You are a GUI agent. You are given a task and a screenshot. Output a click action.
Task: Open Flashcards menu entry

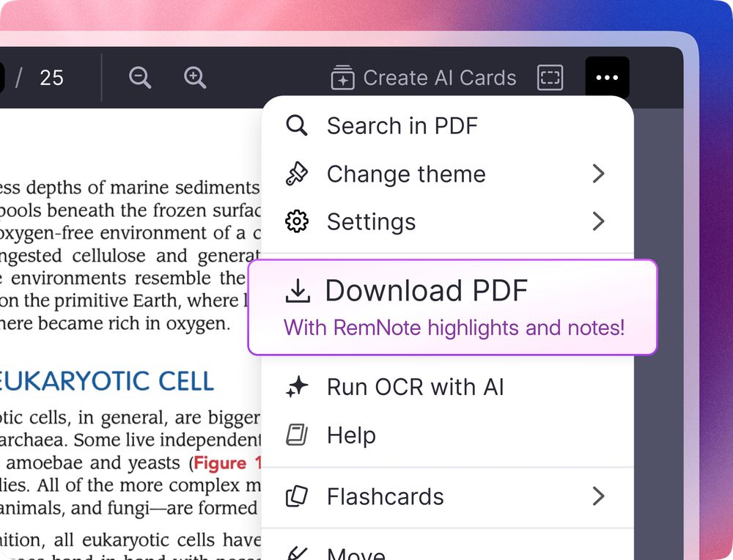[447, 496]
